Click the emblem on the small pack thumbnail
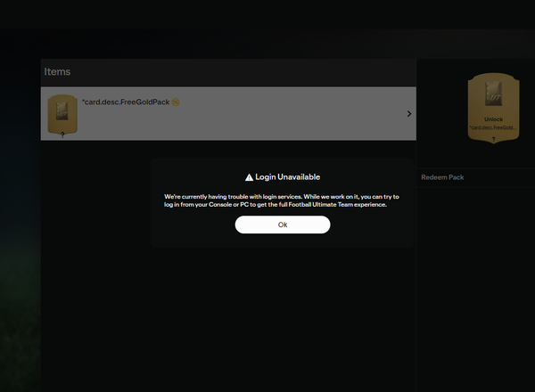Screen dimensions: 535x392 62,110
